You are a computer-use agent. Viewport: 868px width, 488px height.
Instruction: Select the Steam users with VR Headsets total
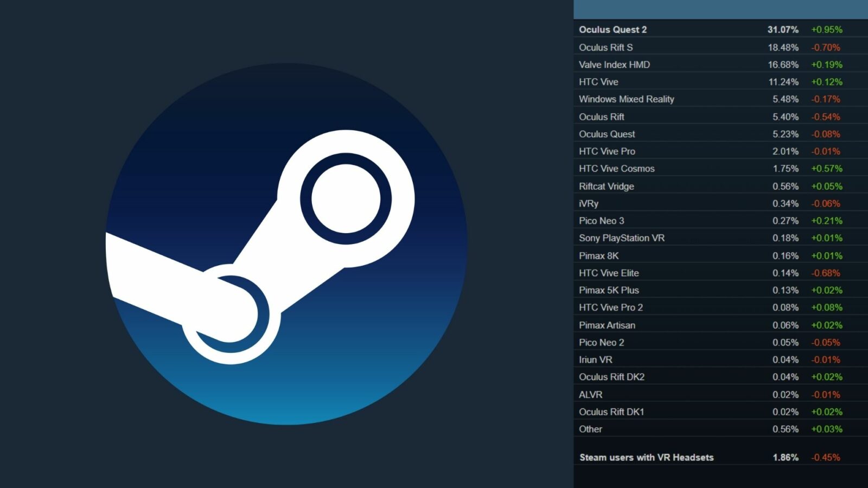646,457
